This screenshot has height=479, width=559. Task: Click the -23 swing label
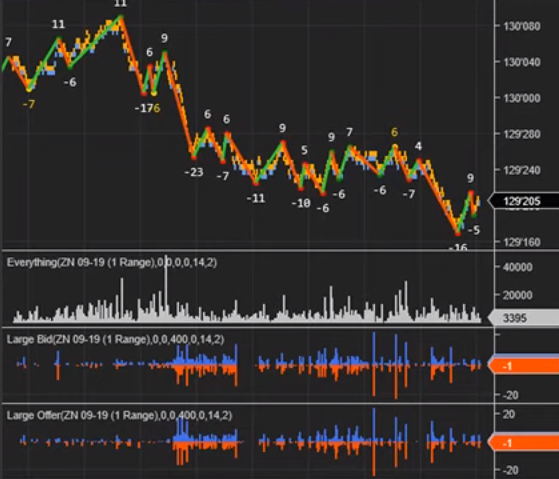pos(194,172)
